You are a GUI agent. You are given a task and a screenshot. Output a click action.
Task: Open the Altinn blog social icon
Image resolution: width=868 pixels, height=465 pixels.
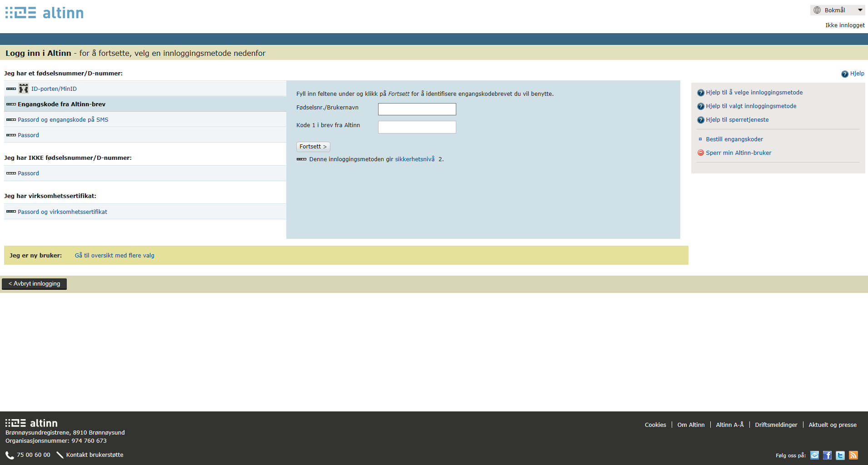coord(815,455)
